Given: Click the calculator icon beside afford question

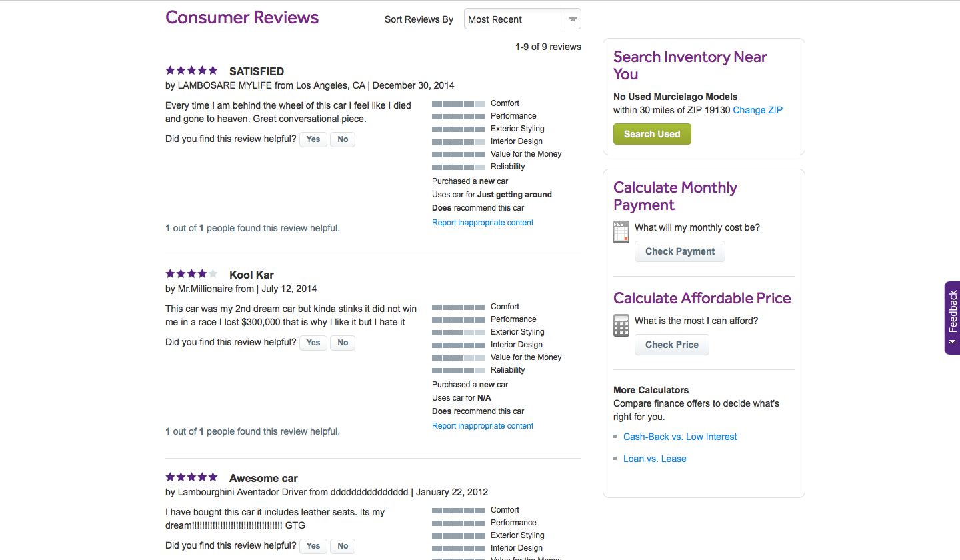Looking at the screenshot, I should 621,325.
